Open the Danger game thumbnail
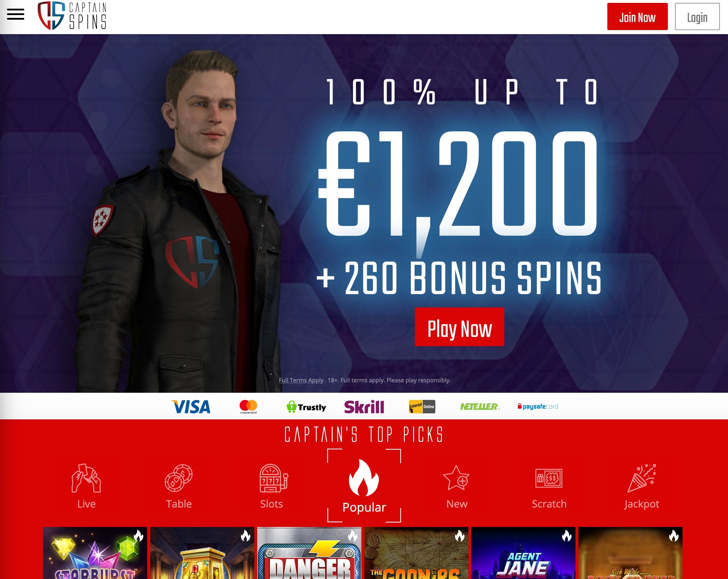The height and width of the screenshot is (579, 728). (x=309, y=553)
